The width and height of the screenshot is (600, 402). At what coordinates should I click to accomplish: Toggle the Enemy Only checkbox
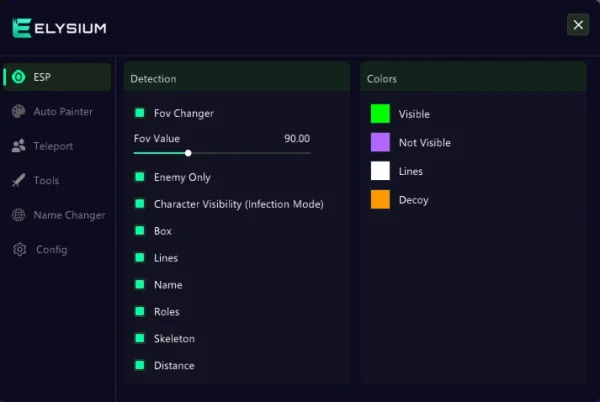pos(140,177)
